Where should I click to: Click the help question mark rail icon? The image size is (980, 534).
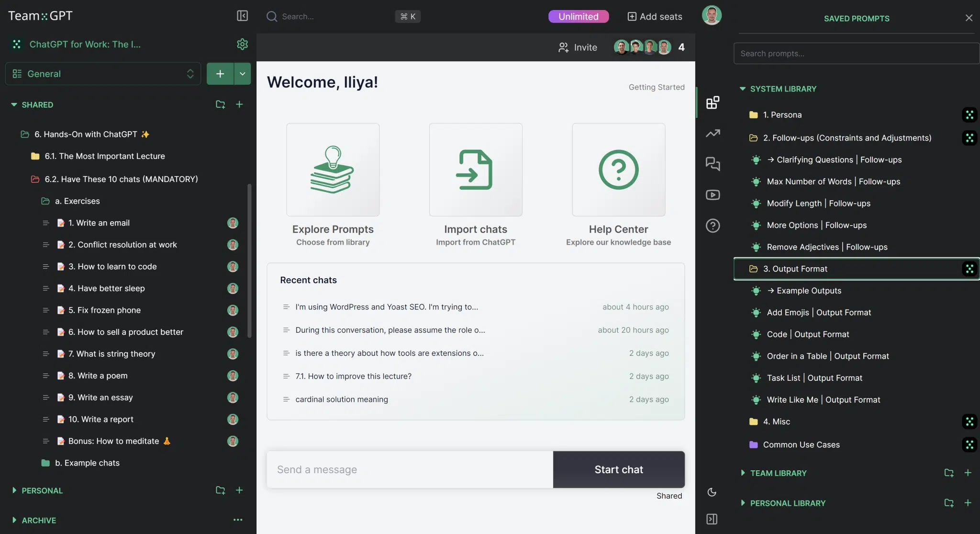[x=713, y=226]
